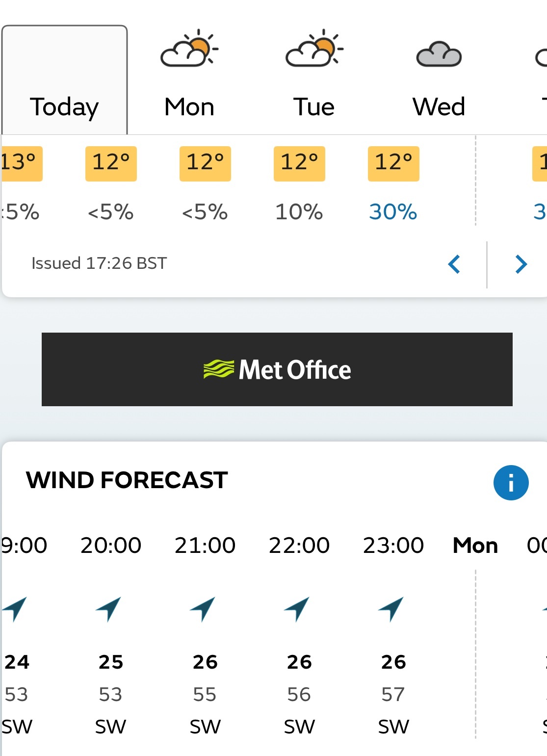
Task: Select the 10% precipitation chance value
Action: click(x=299, y=212)
